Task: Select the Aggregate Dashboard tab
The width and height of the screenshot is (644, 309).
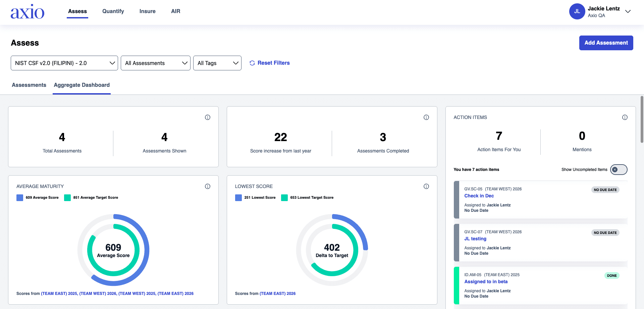Action: [x=82, y=85]
